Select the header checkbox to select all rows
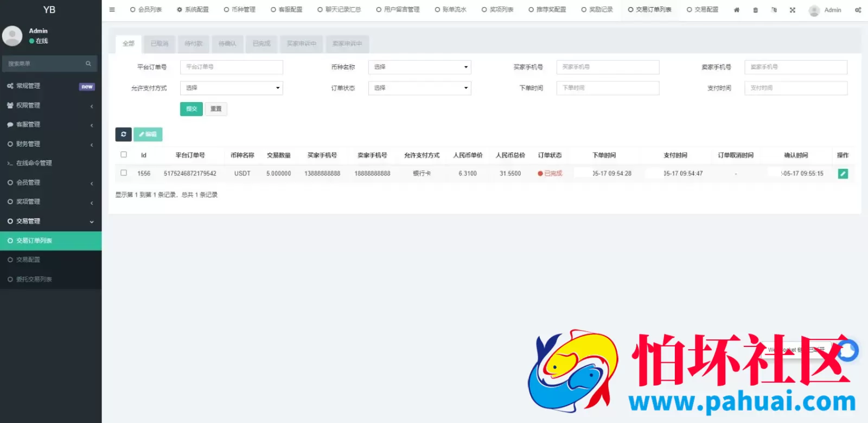 click(124, 155)
